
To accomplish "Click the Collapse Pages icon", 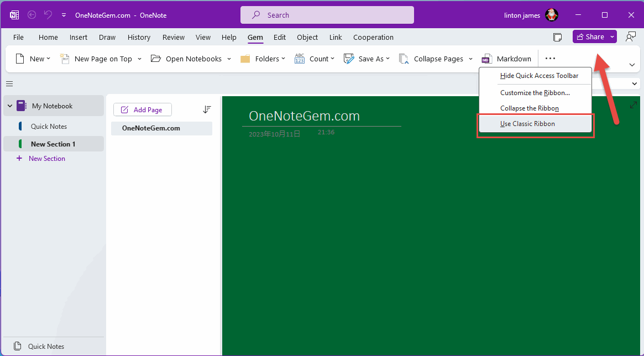I will (404, 59).
